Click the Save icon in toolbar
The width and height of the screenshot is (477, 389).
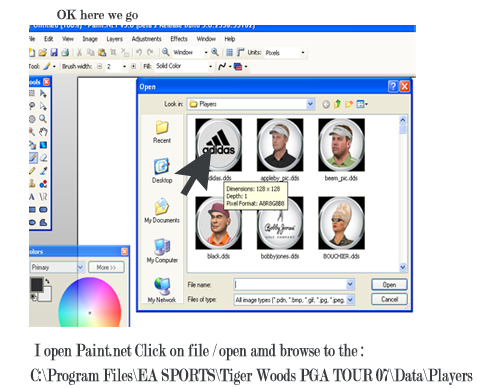click(54, 52)
